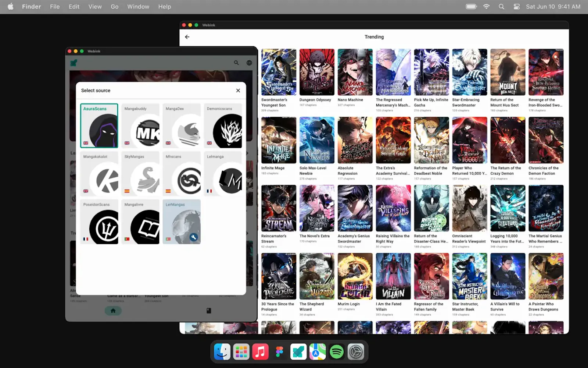Open System Settings from the Dock
This screenshot has height=368, width=588.
tap(356, 352)
